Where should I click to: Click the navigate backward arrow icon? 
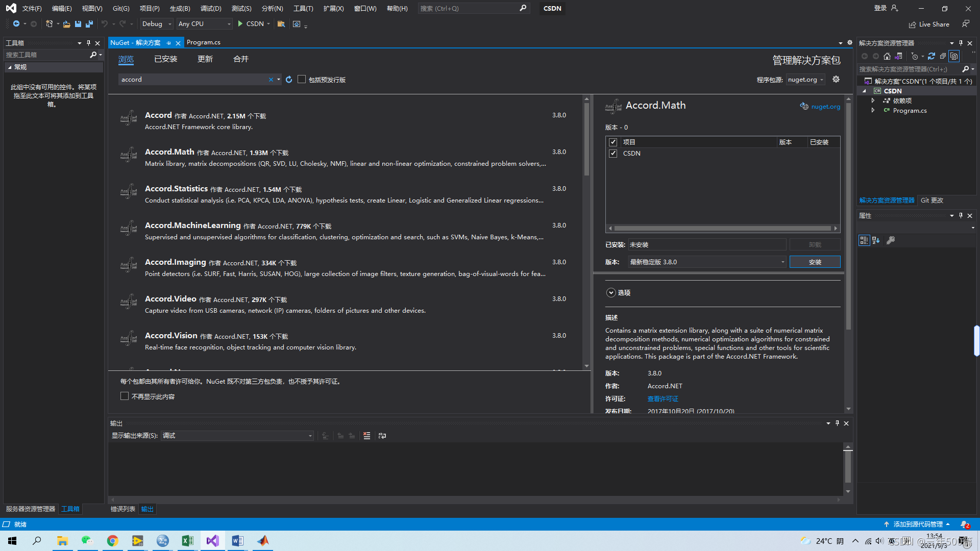coord(16,24)
